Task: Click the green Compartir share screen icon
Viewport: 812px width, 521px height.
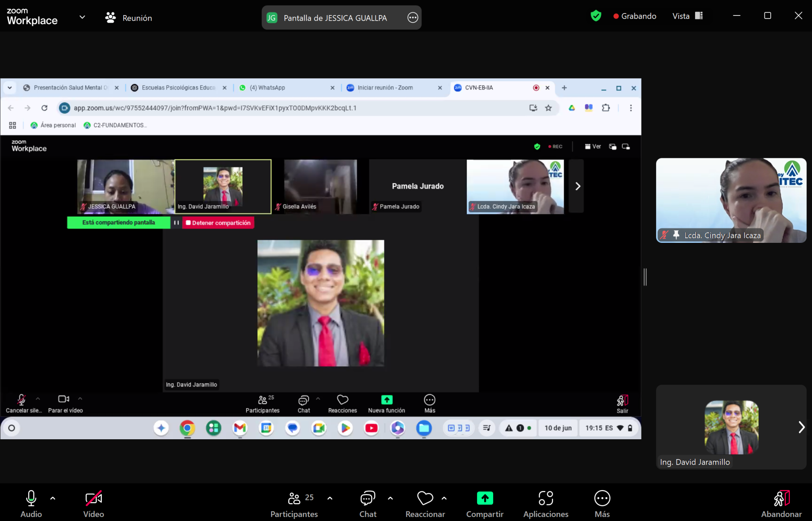Action: [x=485, y=498]
